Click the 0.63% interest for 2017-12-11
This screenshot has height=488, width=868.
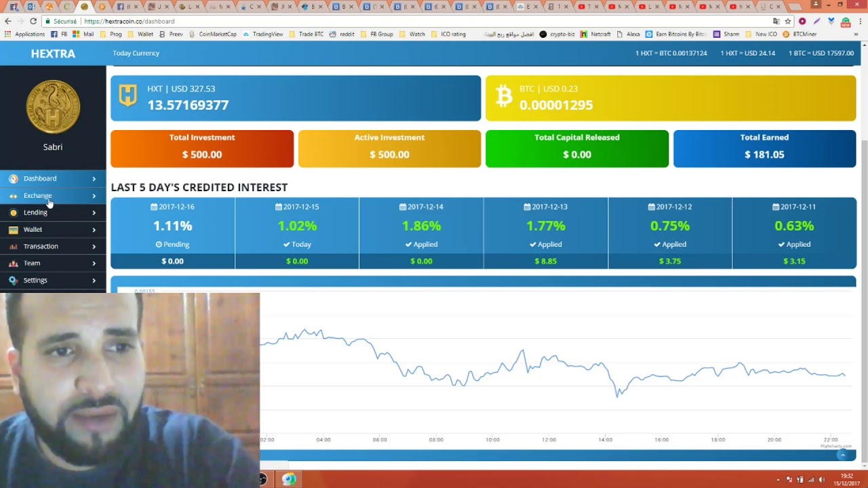[794, 226]
